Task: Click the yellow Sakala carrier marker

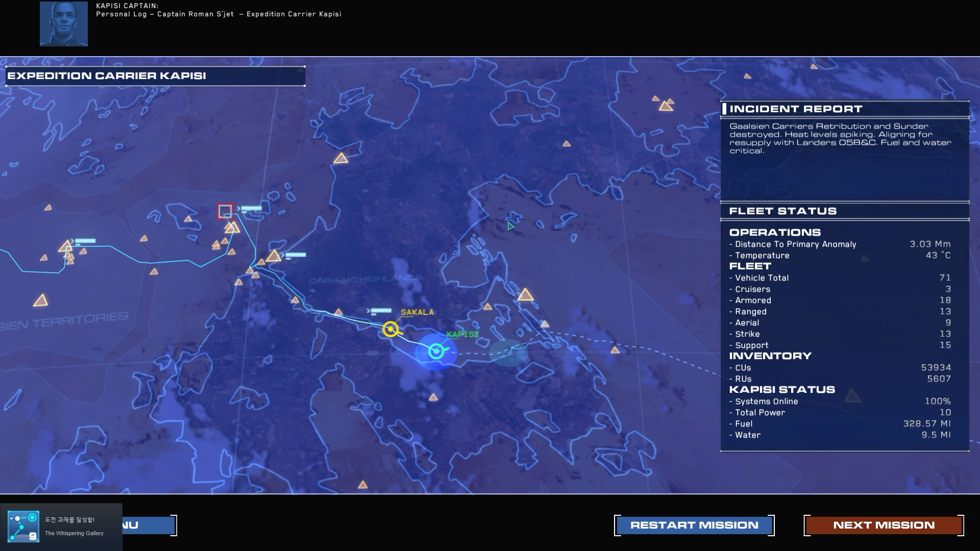Action: click(x=390, y=329)
